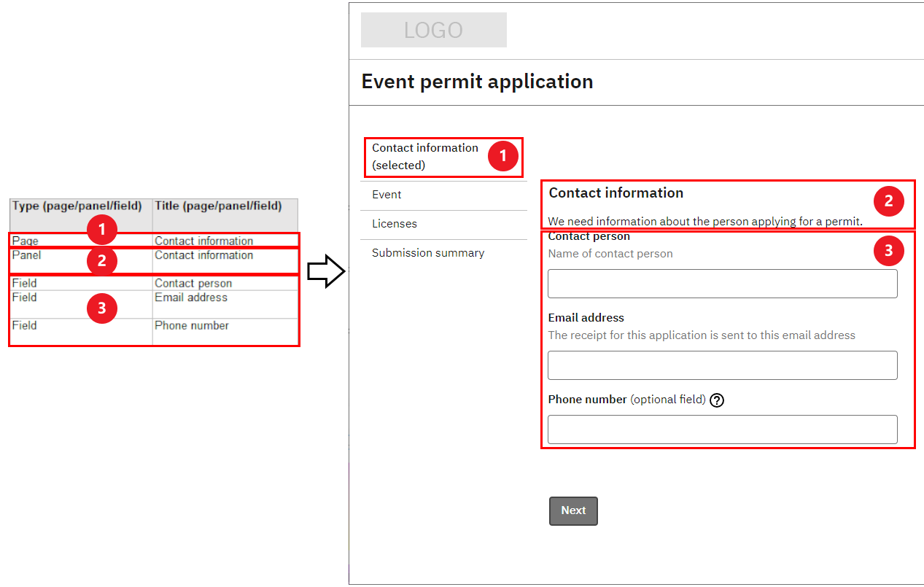This screenshot has width=924, height=587.
Task: Click the arrow between the table and form
Action: pyautogui.click(x=325, y=271)
